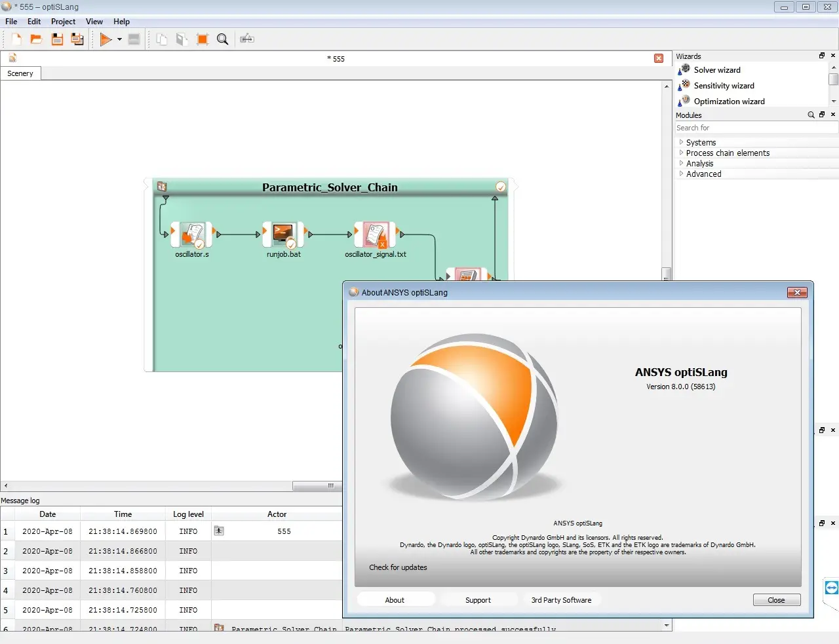839x644 pixels.
Task: Click the Time column header in Message log
Action: [123, 514]
